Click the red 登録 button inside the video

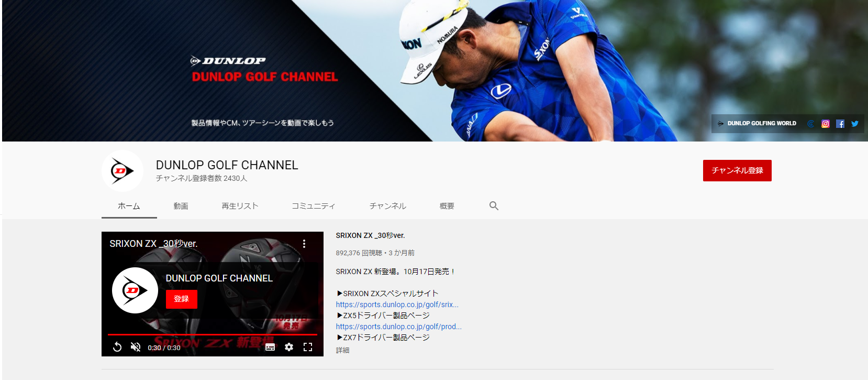coord(182,299)
